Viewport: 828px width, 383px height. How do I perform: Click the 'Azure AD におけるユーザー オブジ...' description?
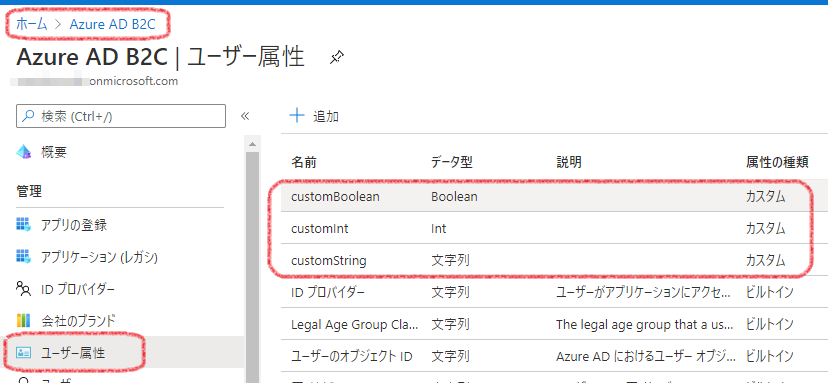(x=647, y=356)
